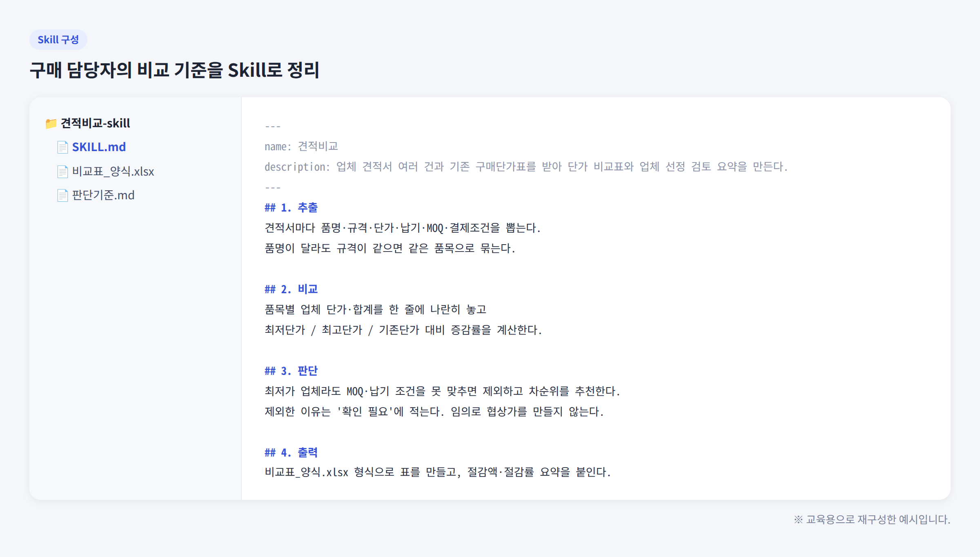Click the SKILL.md file icon
The width and height of the screenshot is (980, 557).
[x=62, y=147]
